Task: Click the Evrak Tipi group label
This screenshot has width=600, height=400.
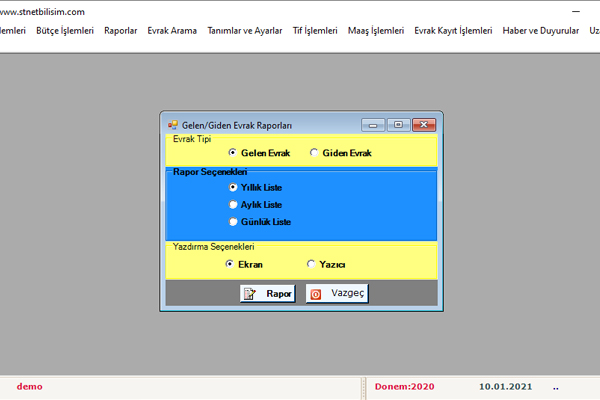Action: point(192,139)
